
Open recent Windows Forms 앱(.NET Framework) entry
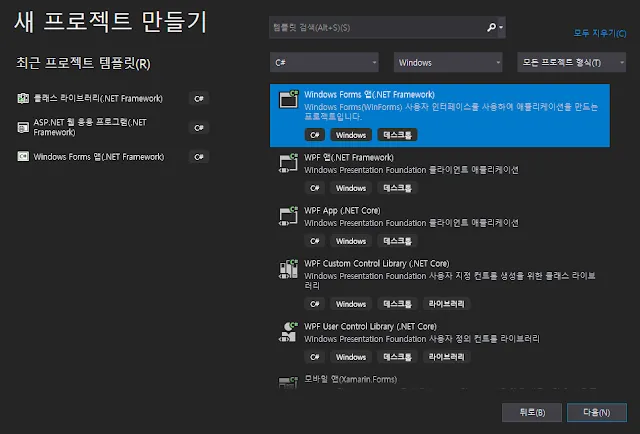(99, 157)
